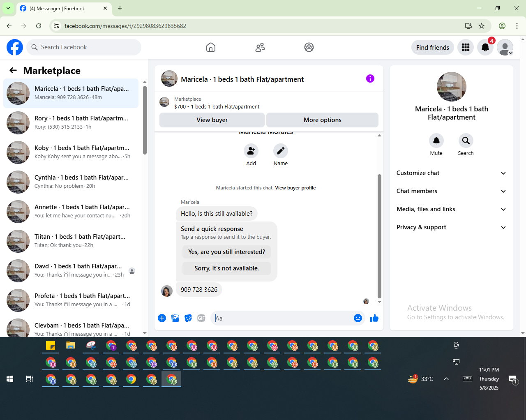This screenshot has width=526, height=420.
Task: Click the More options button
Action: (x=323, y=120)
